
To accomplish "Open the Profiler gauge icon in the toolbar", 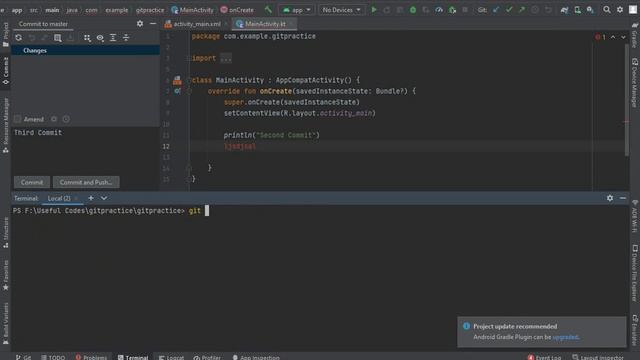I will coord(439,9).
